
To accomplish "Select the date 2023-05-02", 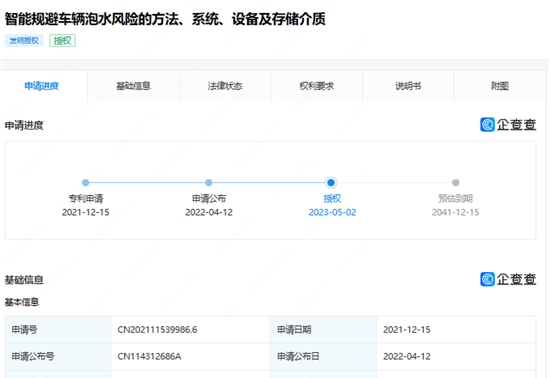I will 332,212.
